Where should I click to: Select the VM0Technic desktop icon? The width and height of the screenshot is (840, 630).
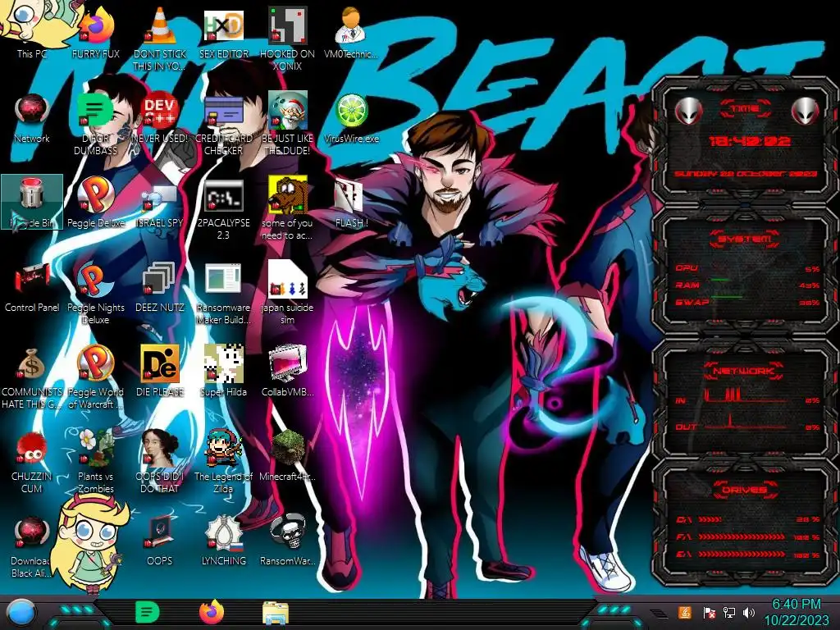pyautogui.click(x=351, y=32)
